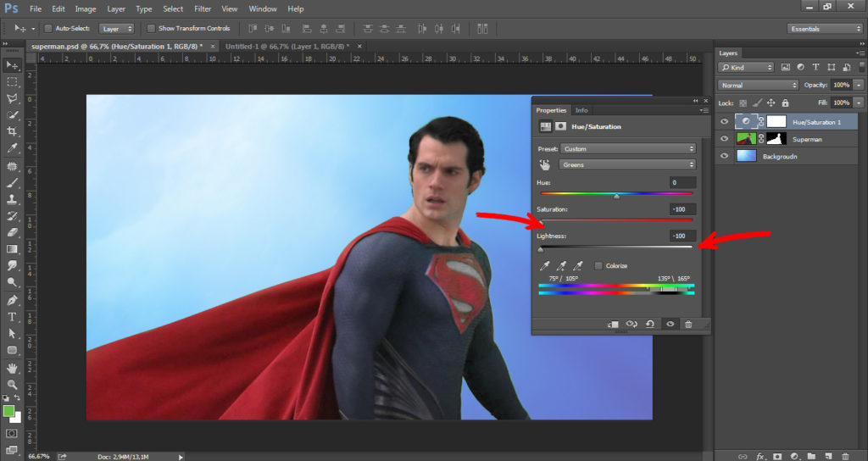Image resolution: width=868 pixels, height=461 pixels.
Task: Open the layer Kind filter dropdown
Action: [746, 67]
